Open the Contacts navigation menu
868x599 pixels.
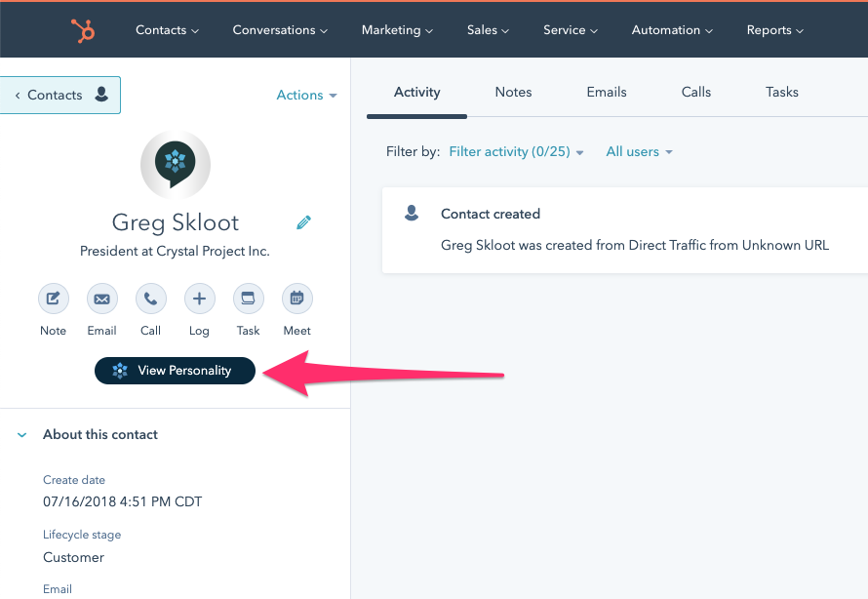click(x=167, y=30)
